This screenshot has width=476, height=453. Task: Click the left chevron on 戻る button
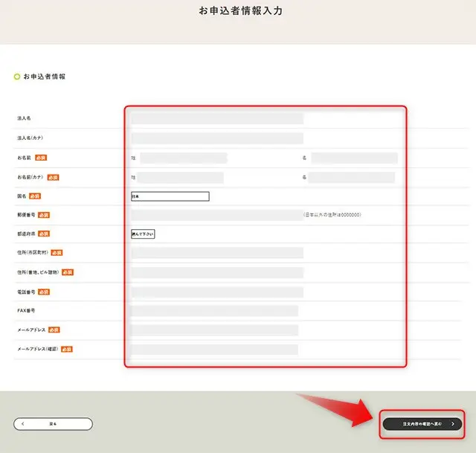click(x=23, y=424)
